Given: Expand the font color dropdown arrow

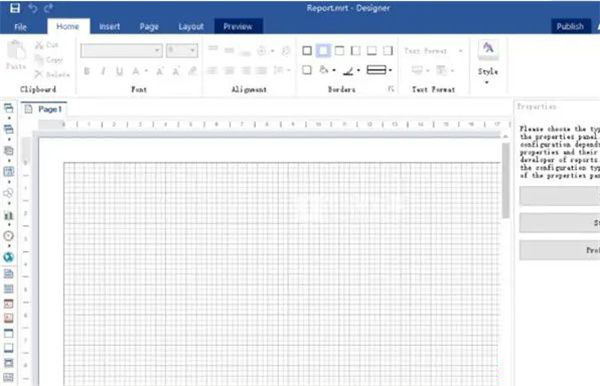Looking at the screenshot, I should click(146, 71).
